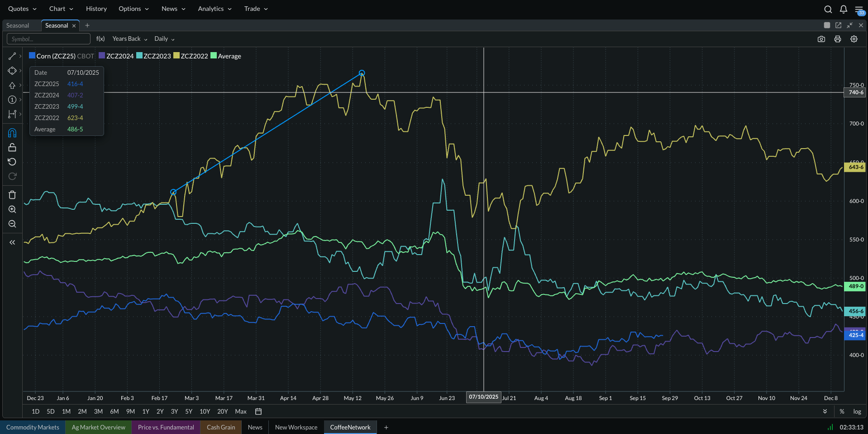Click the zoom out magnifier
This screenshot has width=868, height=434.
click(x=12, y=224)
